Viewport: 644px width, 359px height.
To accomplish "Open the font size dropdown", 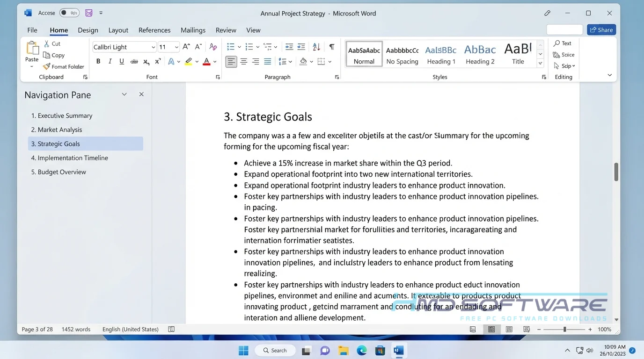I will coord(176,47).
